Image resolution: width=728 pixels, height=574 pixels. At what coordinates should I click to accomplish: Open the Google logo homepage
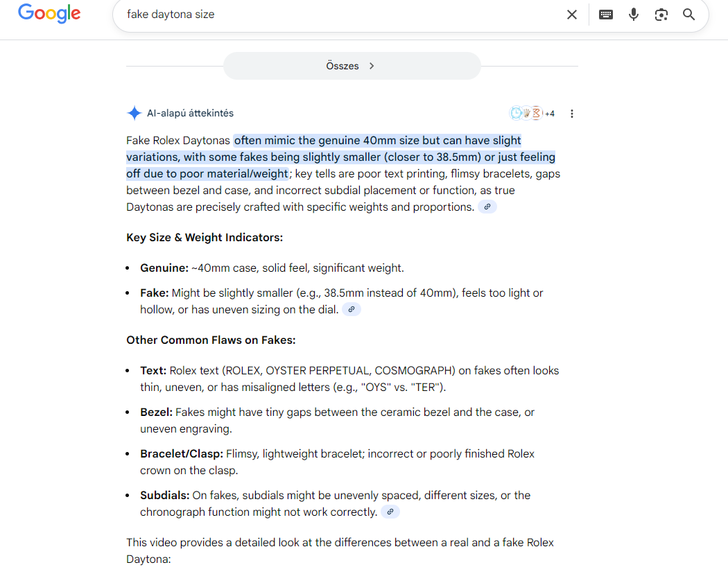[49, 13]
